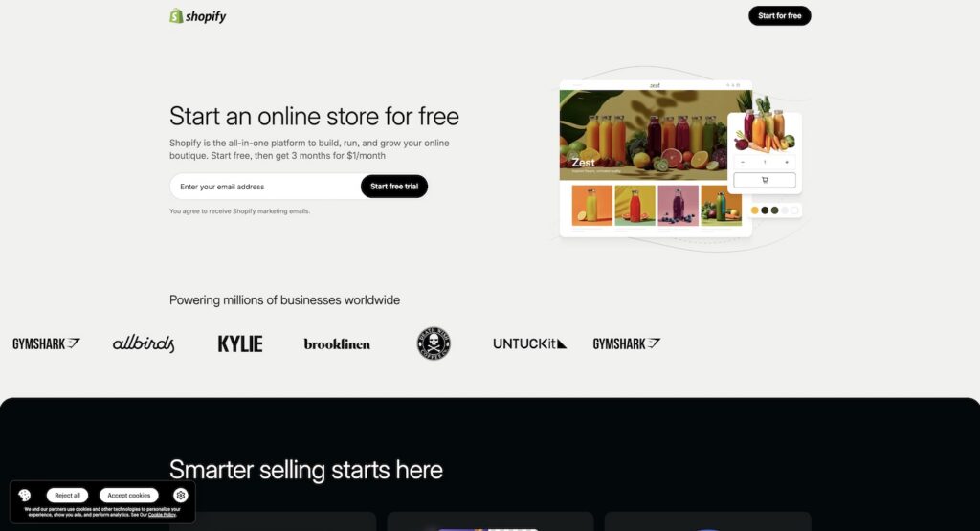Click the Start free trial button
The height and width of the screenshot is (531, 980).
pos(394,187)
